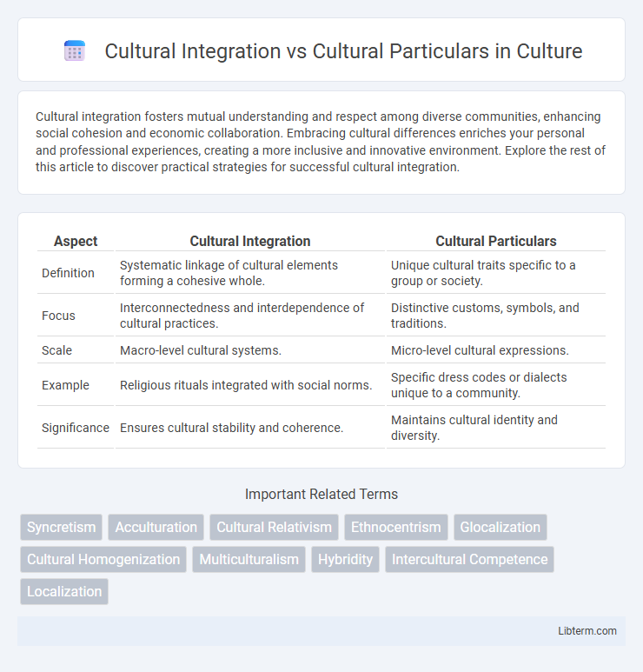
Task: Select 'Macro-level cultural systems.' cell
Action: tap(250, 350)
